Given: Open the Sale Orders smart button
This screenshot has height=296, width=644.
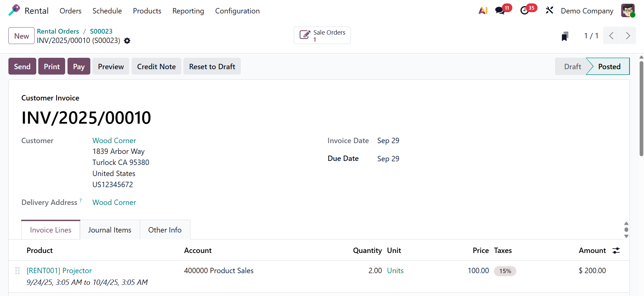Looking at the screenshot, I should point(322,36).
